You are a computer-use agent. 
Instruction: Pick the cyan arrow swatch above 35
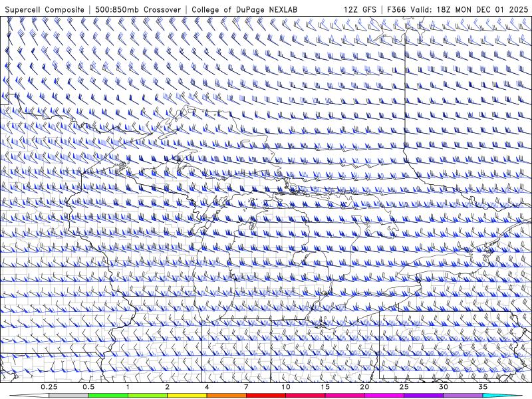coord(502,396)
